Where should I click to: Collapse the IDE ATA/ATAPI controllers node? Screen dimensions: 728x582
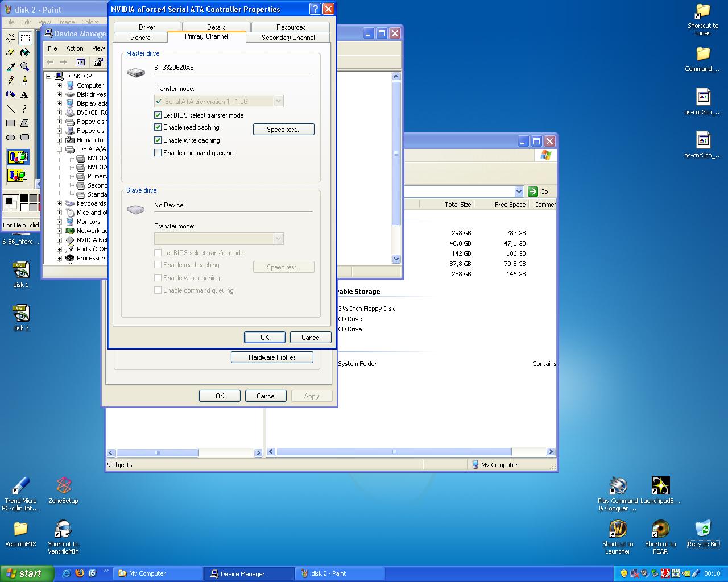(59, 149)
